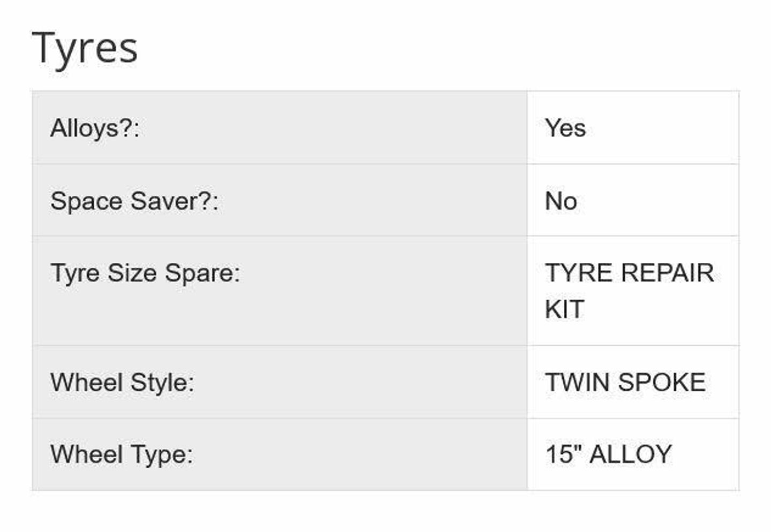
Task: Click the TYRE REPAIR KIT value
Action: (629, 291)
